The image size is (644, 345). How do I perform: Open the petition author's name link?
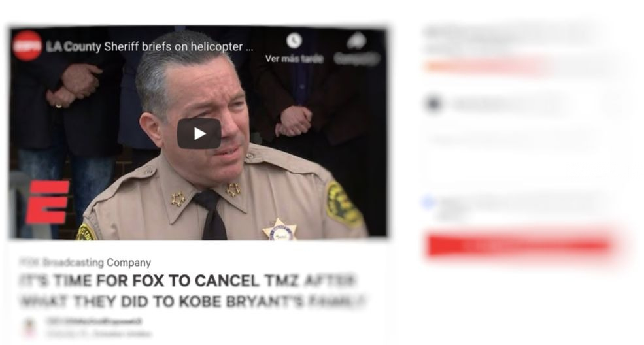click(94, 321)
